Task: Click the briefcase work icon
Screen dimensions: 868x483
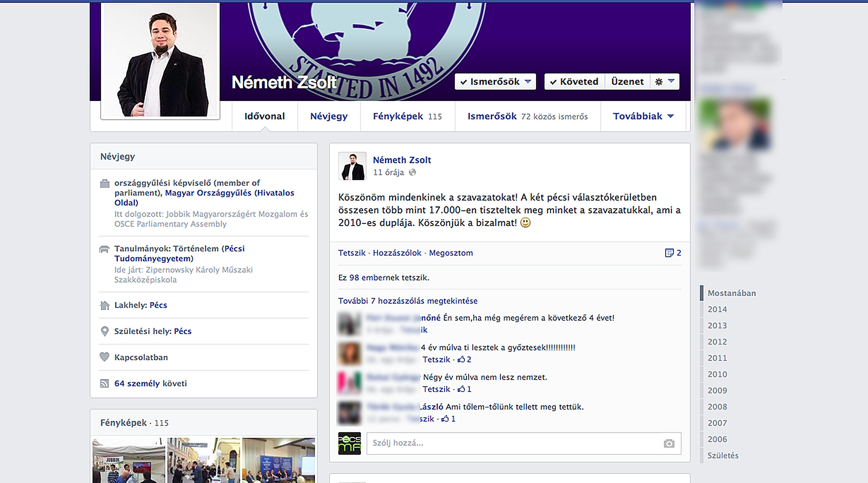Action: [x=105, y=184]
